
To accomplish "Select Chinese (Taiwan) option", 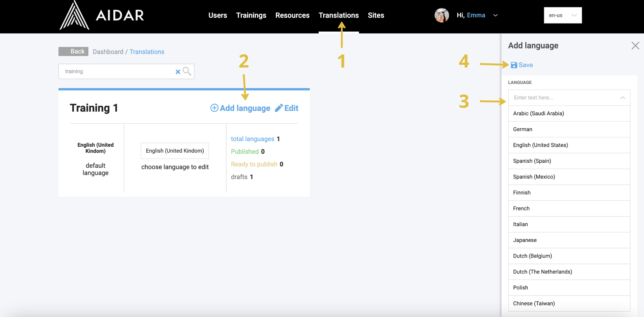I will (569, 304).
